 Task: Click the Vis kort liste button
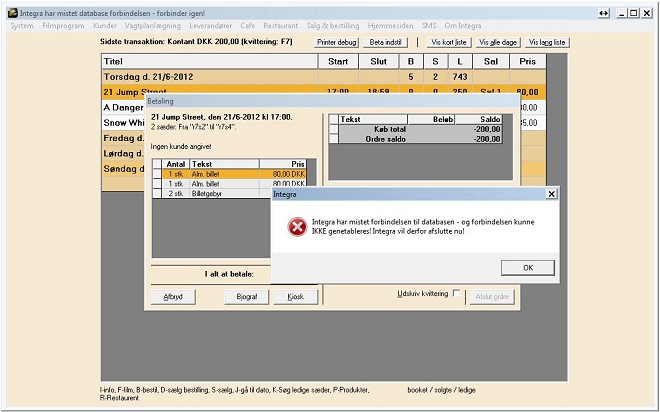point(449,42)
